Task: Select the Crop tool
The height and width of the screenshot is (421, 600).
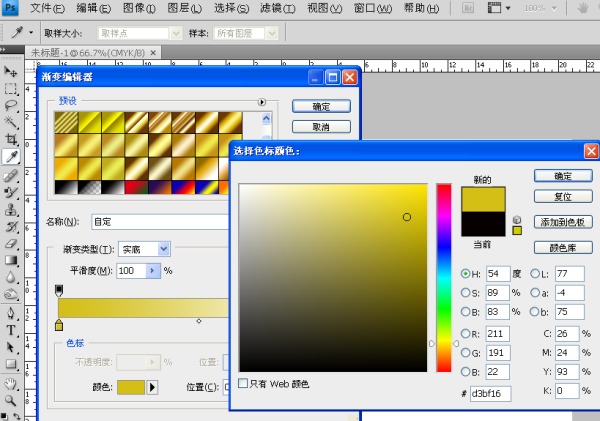Action: (x=11, y=139)
